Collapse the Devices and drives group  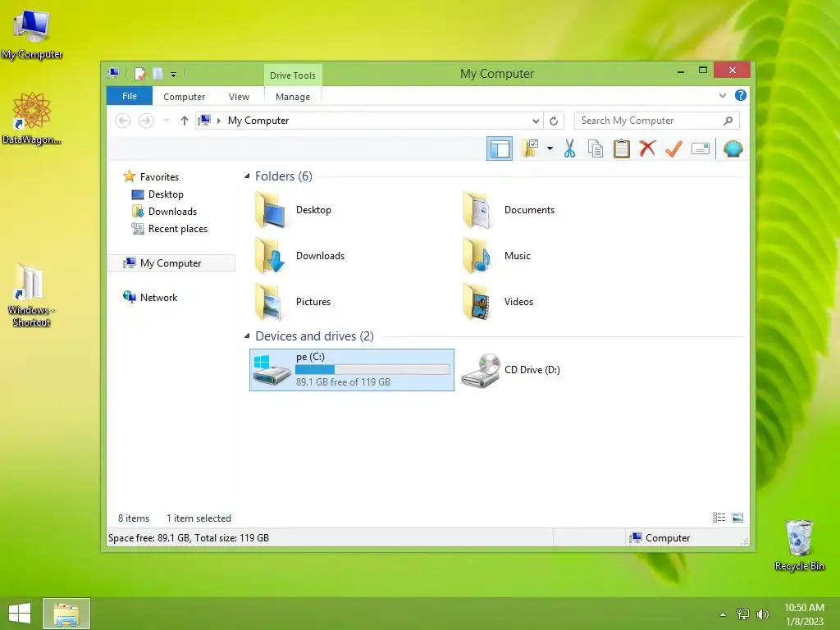[247, 336]
